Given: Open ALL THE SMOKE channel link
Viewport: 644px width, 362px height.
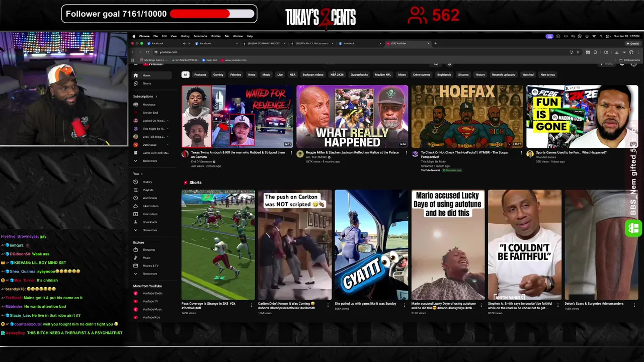Looking at the screenshot, I should click(x=315, y=157).
